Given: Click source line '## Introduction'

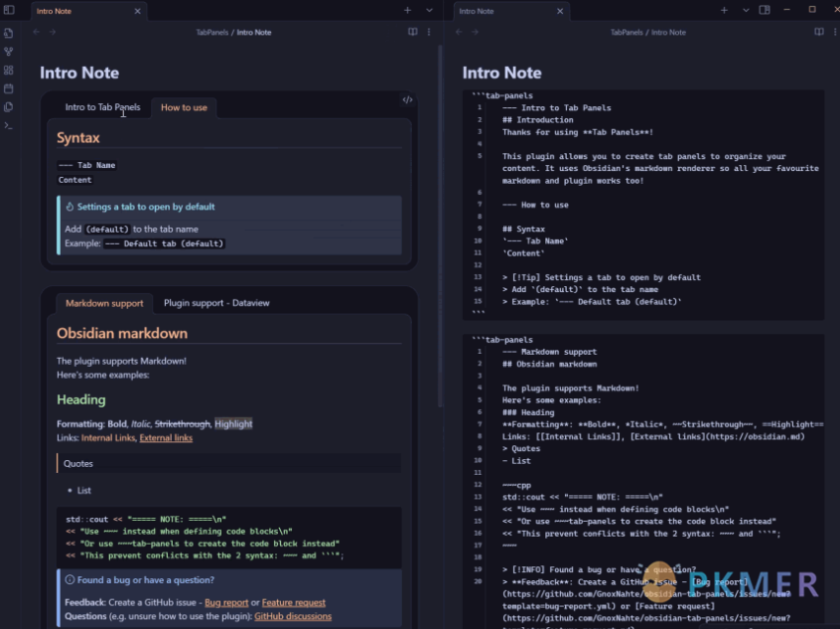Looking at the screenshot, I should click(x=538, y=120).
